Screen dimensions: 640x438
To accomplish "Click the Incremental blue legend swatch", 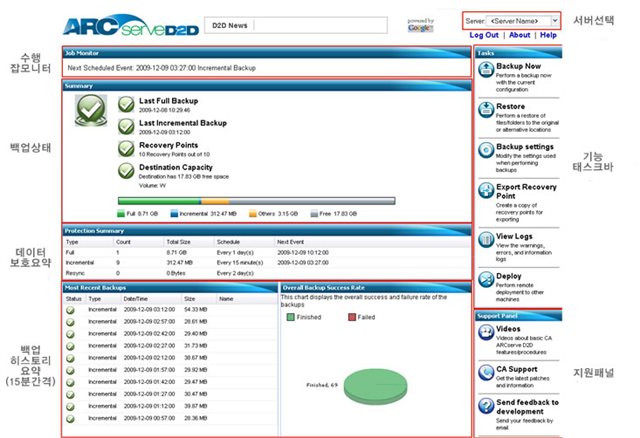I will coord(174,213).
